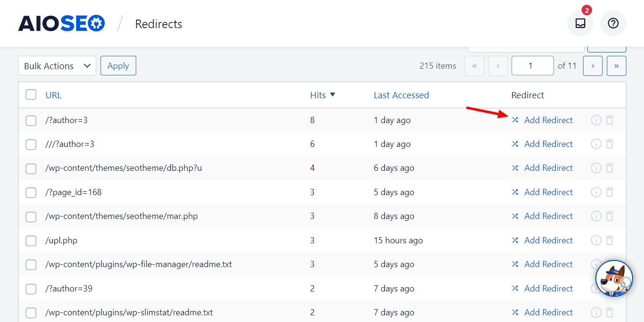Click the help question mark icon
The height and width of the screenshot is (322, 644).
pos(613,23)
